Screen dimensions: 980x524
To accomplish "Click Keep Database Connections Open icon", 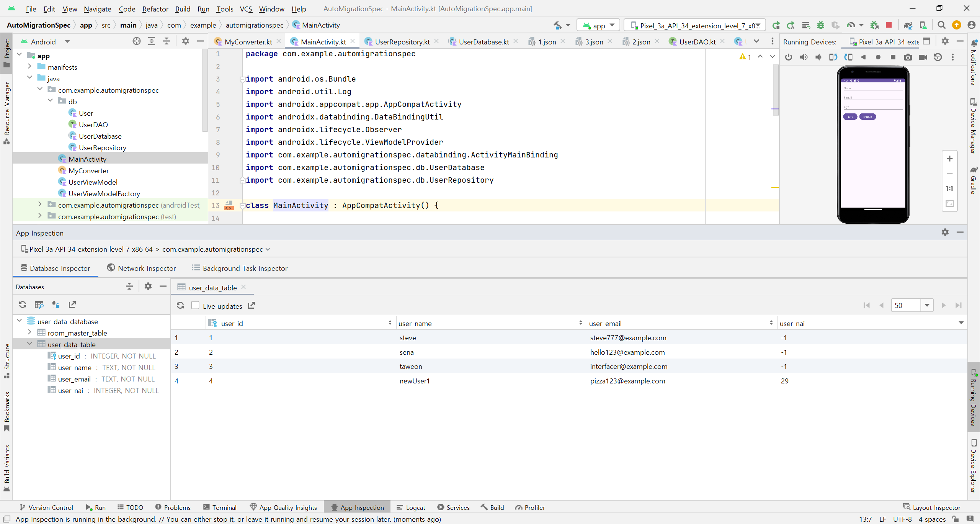I will pos(56,305).
